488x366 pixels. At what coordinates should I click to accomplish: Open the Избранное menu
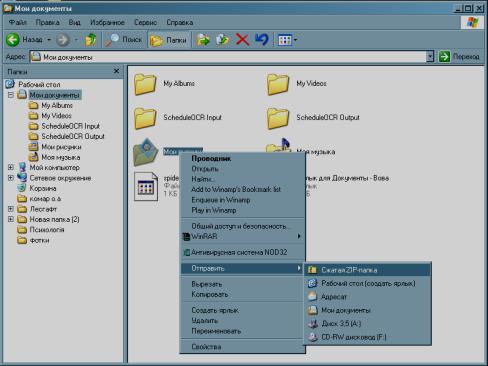107,23
